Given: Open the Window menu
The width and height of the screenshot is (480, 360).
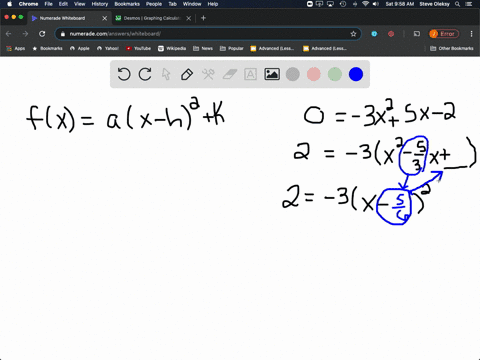Looking at the screenshot, I should point(192,4).
